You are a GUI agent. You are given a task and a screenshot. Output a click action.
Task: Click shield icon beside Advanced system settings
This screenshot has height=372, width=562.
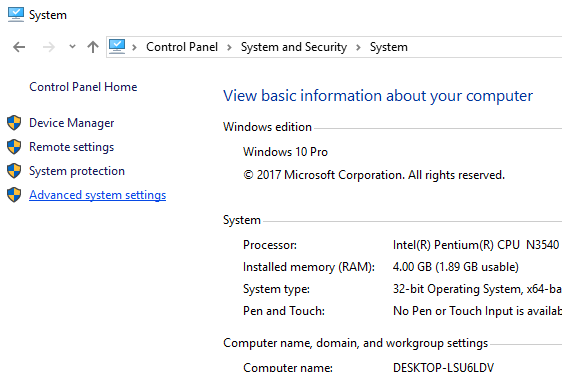[x=14, y=195]
